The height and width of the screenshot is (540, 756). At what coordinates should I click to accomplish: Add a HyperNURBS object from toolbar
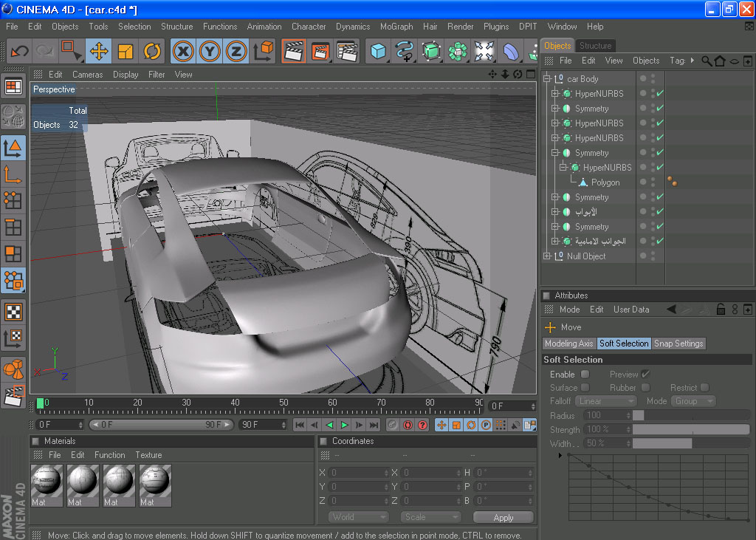[431, 51]
